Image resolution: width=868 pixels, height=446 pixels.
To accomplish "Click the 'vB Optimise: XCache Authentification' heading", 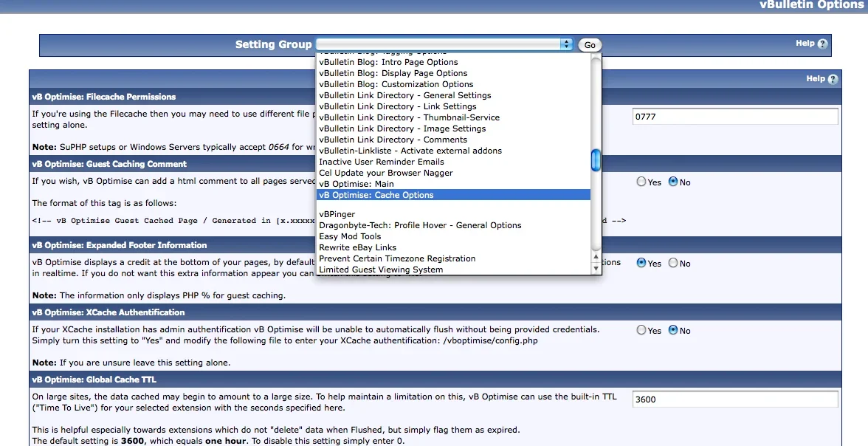I will [108, 312].
